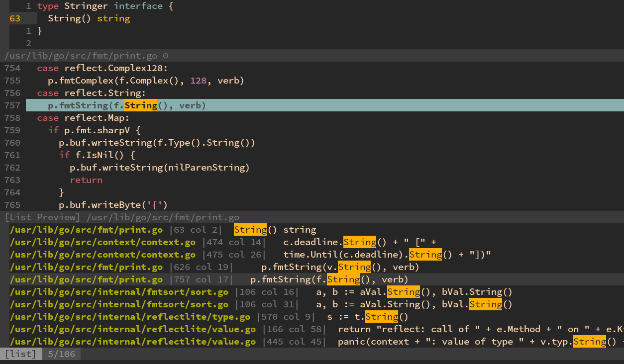Click the circle icon after print.go path

tap(166, 56)
